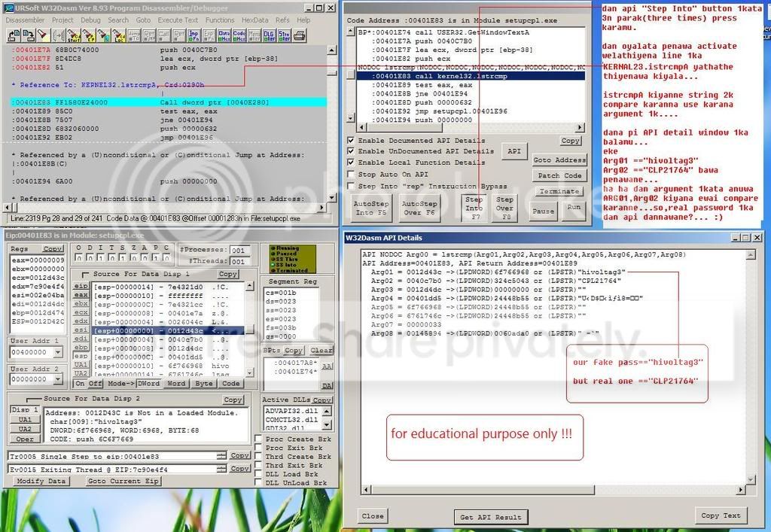Click the Print toolbar icon
This screenshot has width=771, height=532.
pos(300,35)
